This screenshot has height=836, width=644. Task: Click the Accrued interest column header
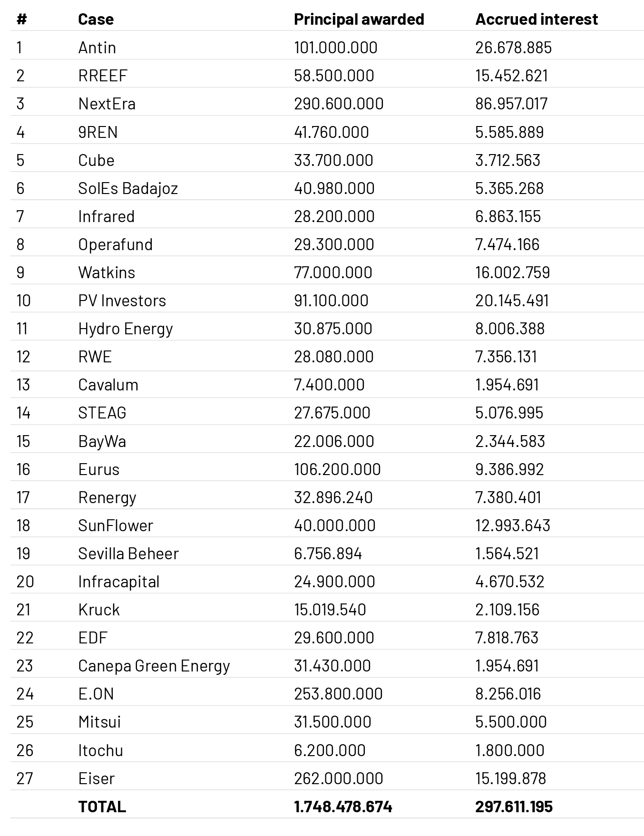pyautogui.click(x=536, y=19)
